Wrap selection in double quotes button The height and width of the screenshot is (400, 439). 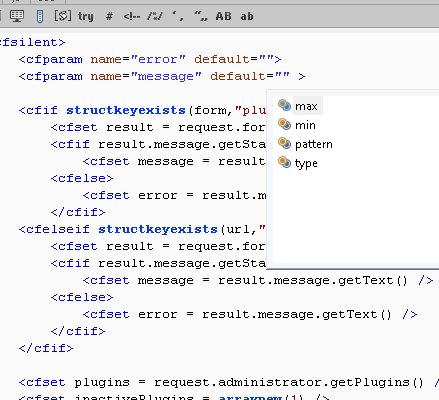click(x=201, y=16)
